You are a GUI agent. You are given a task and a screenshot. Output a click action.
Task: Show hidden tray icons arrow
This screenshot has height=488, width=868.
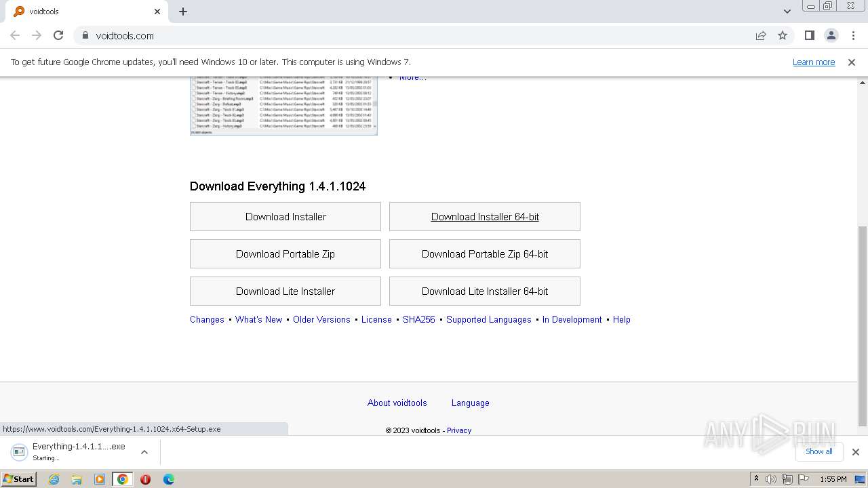click(756, 479)
